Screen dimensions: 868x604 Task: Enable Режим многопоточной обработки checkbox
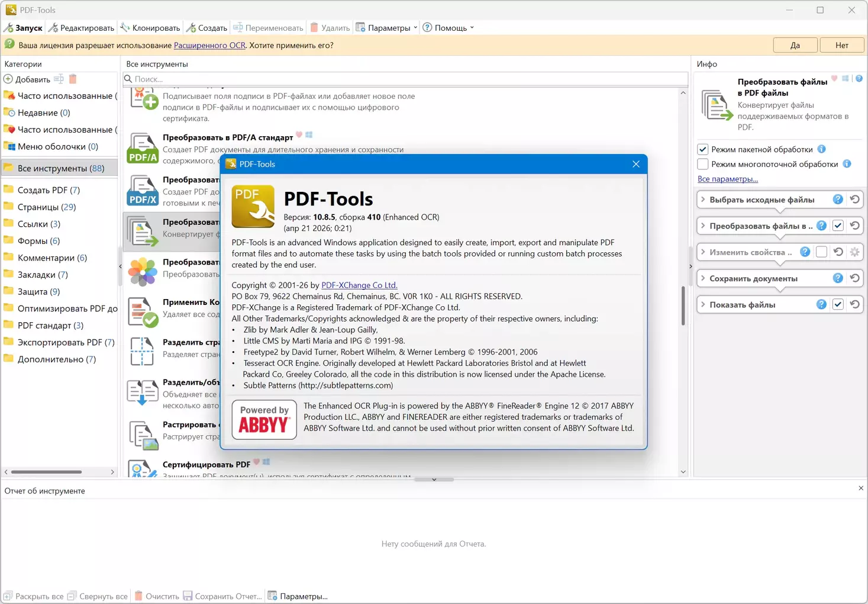[703, 164]
